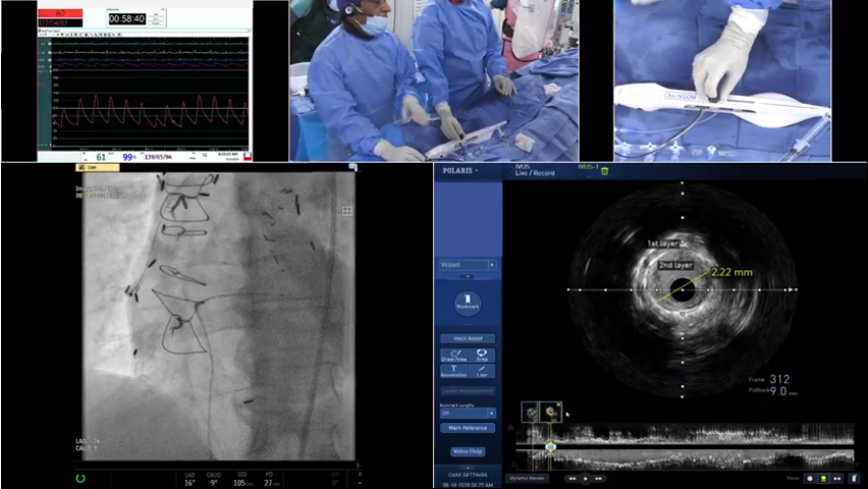Delete the IVUS-1 run with trash icon
Viewport: 868px width, 489px height.
pyautogui.click(x=605, y=171)
